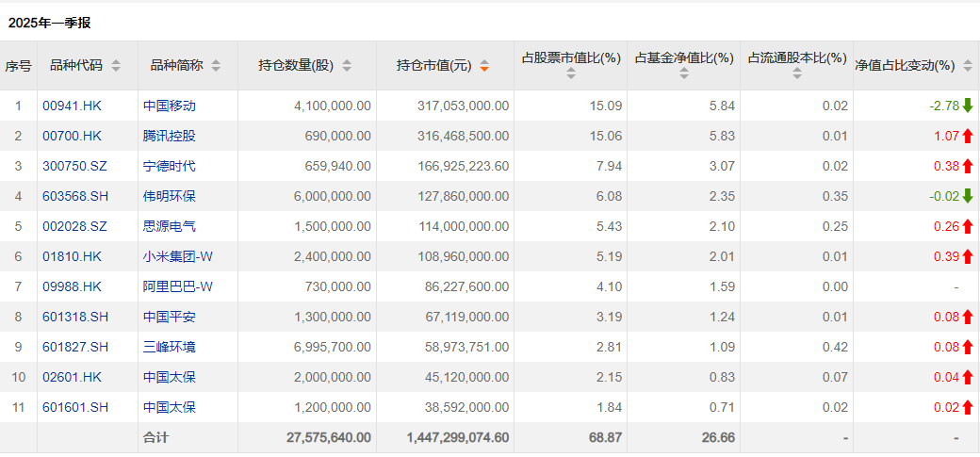Screen dimensions: 980x457
Task: Open 腾讯控股 stock name link
Action: pos(170,136)
